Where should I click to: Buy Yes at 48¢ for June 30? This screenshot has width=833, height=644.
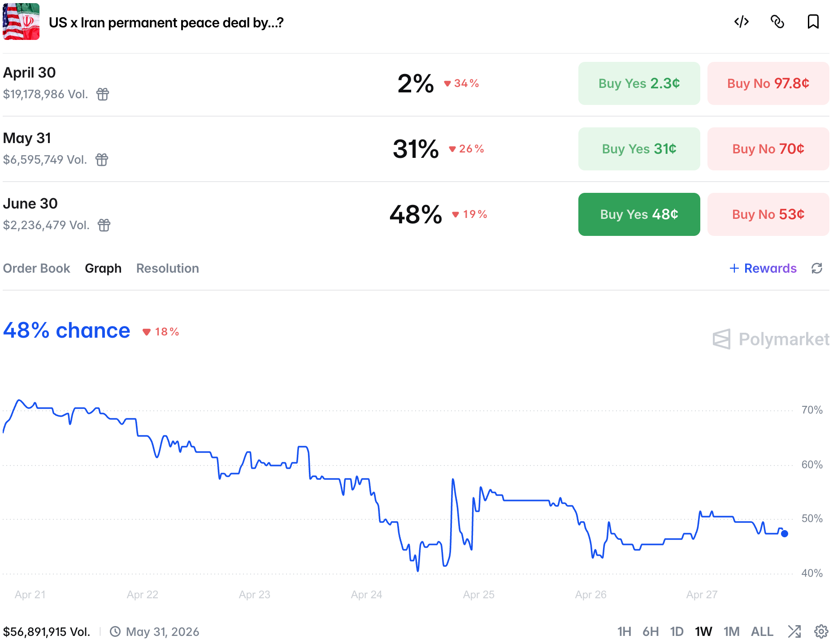pyautogui.click(x=639, y=214)
